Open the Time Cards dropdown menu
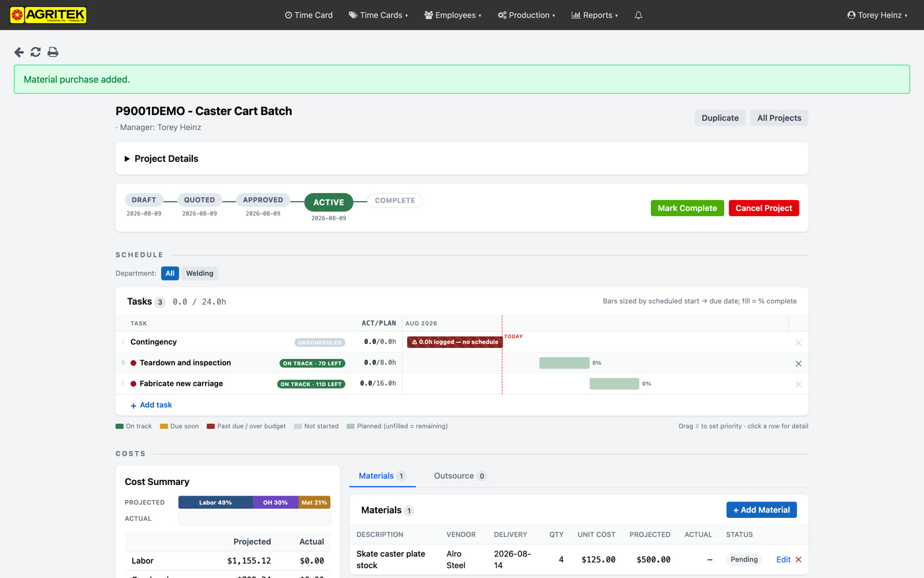Screen dimensions: 924x578 (x=378, y=15)
